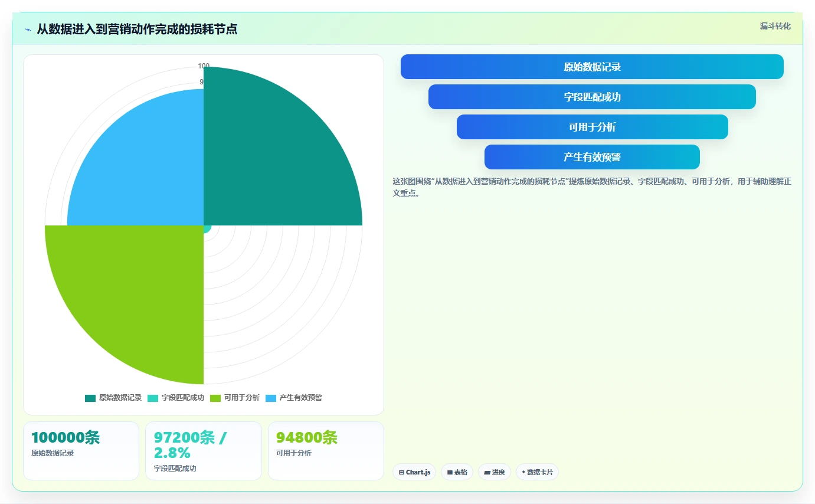Click the 100000条 stat card value
Viewport: 815px width, 504px height.
(x=66, y=437)
